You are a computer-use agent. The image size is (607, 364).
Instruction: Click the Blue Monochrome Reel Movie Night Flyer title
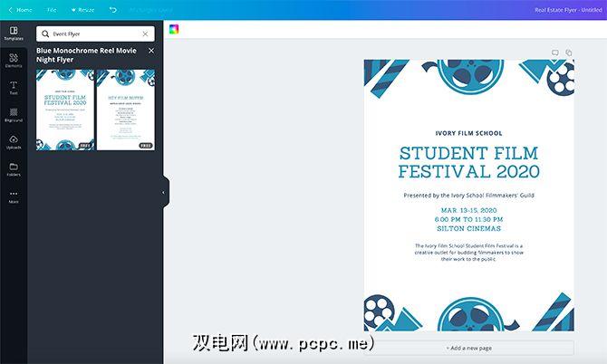86,55
